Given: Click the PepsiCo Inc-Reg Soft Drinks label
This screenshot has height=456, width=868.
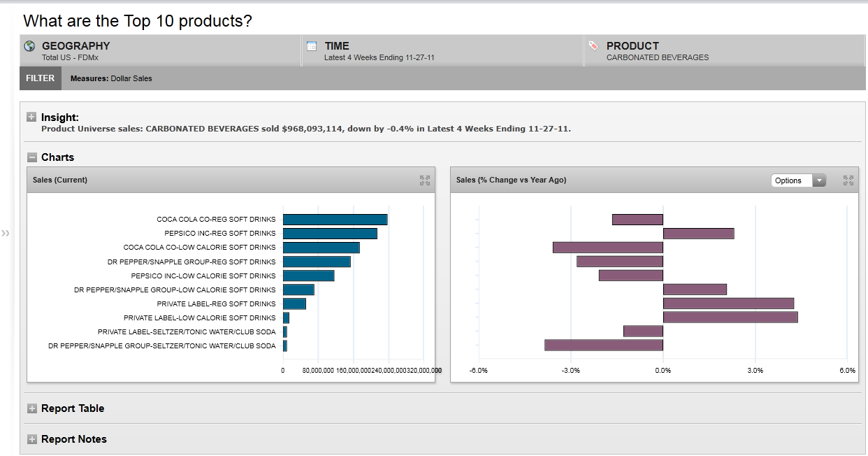Looking at the screenshot, I should 220,234.
